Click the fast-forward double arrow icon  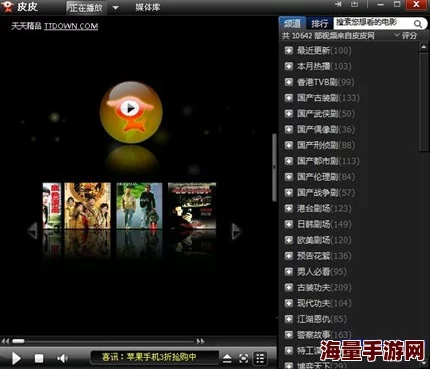pos(200,341)
